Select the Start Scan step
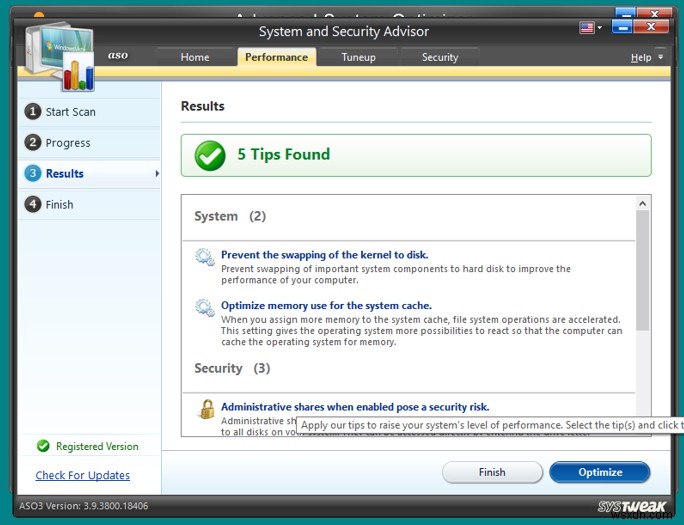The image size is (684, 525). coord(89,112)
